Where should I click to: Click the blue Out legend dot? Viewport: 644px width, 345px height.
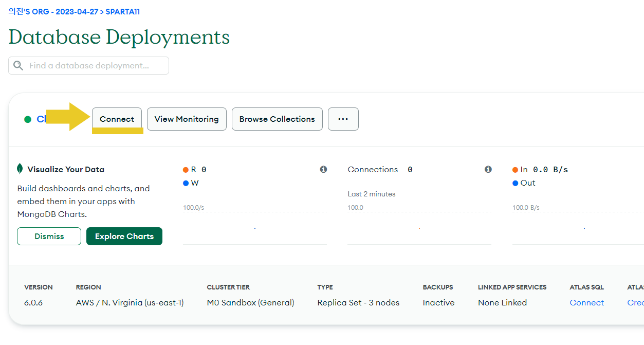pyautogui.click(x=515, y=183)
